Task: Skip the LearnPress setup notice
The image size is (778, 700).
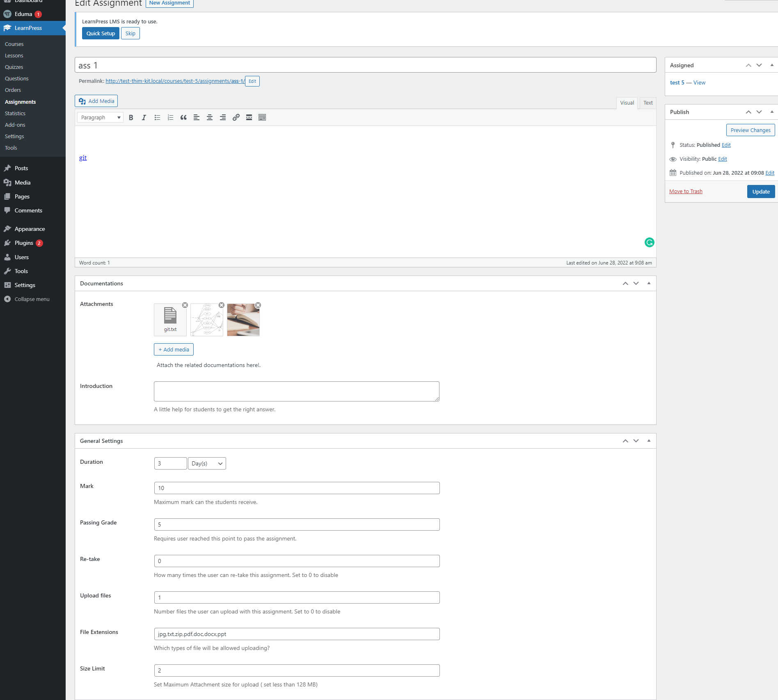Action: coord(130,33)
